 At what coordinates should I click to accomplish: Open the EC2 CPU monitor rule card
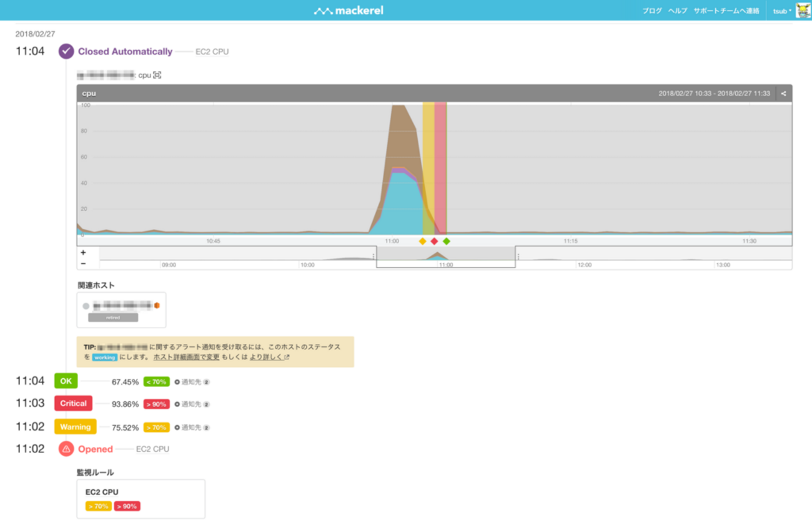tap(141, 499)
